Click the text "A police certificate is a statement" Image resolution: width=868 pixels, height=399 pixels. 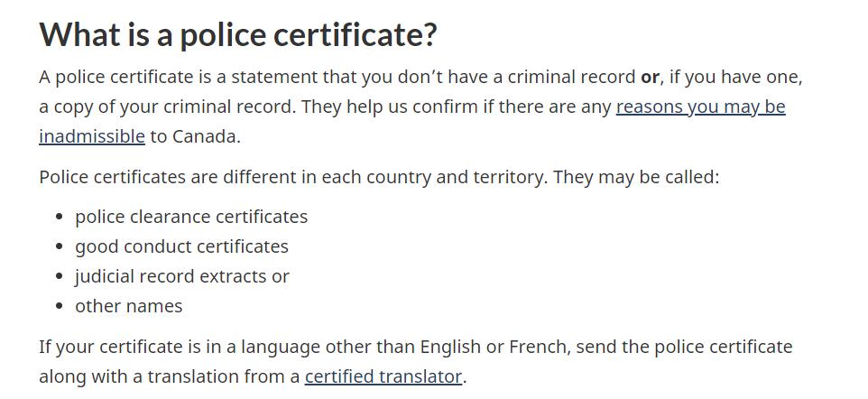pos(180,77)
